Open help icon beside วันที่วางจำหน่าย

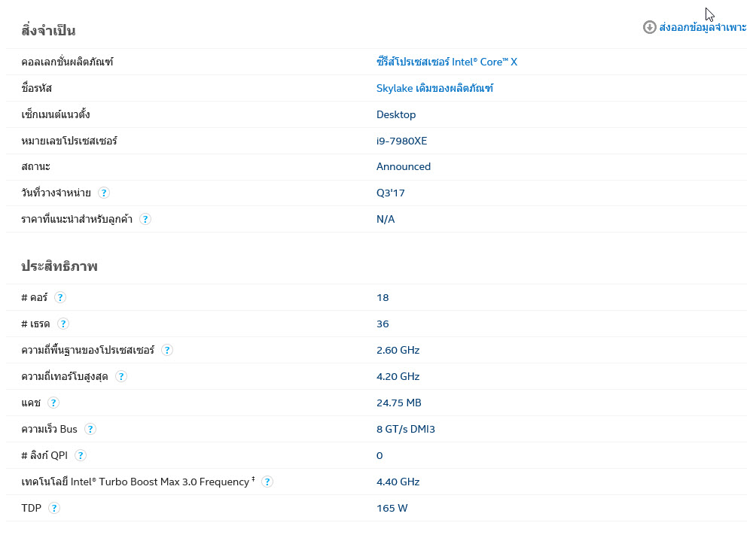point(104,193)
